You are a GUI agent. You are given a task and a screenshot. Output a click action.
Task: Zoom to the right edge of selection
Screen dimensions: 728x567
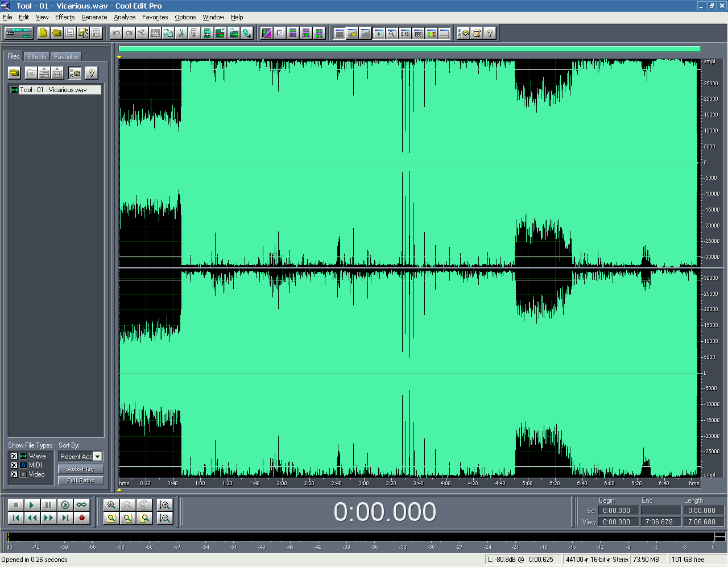pyautogui.click(x=144, y=518)
